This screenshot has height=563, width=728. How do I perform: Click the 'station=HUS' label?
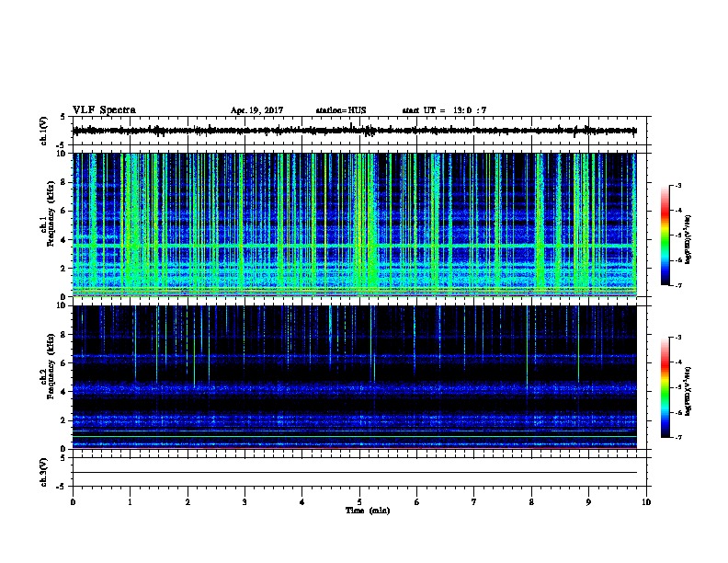coord(341,110)
